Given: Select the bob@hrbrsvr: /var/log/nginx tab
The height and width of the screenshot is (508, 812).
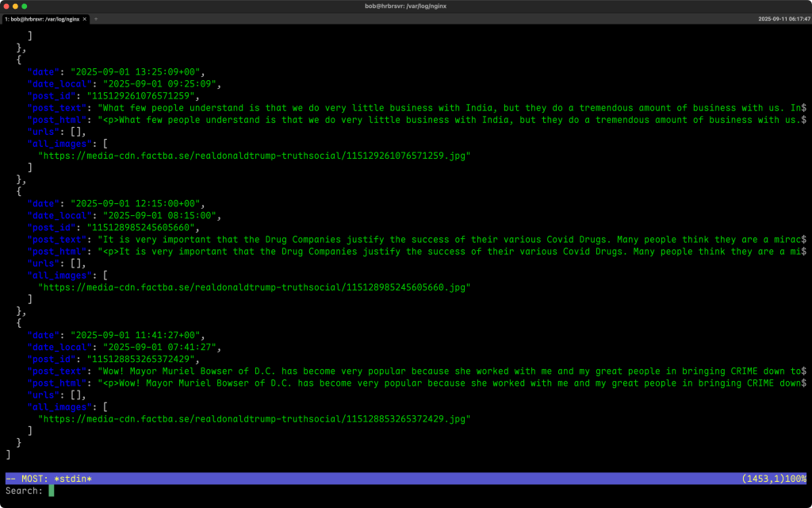Looking at the screenshot, I should (43, 18).
